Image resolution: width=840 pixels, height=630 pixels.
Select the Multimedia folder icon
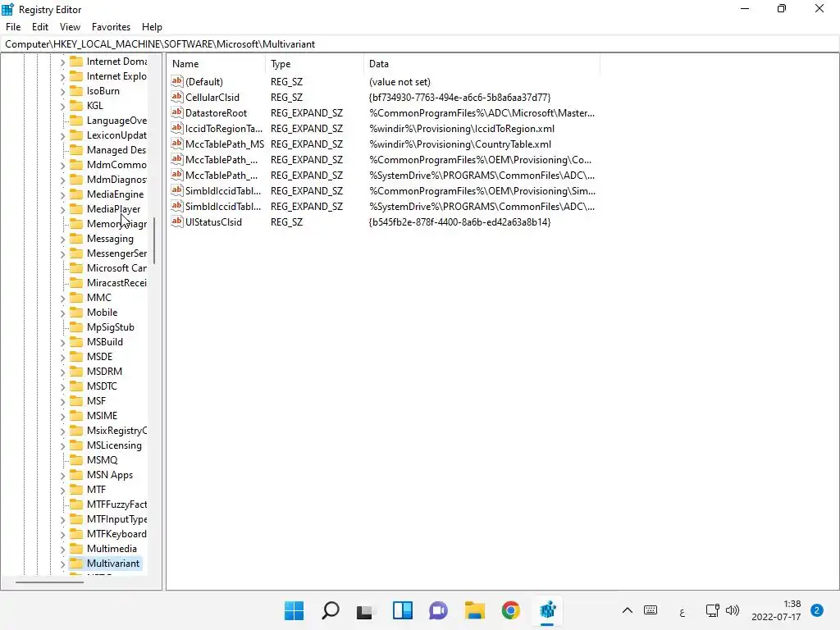(x=76, y=548)
